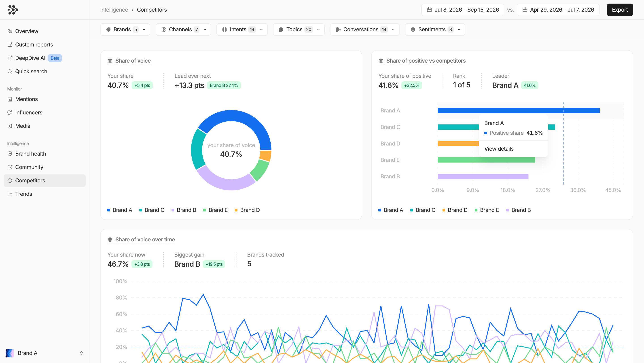Click the Export button

pyautogui.click(x=620, y=10)
